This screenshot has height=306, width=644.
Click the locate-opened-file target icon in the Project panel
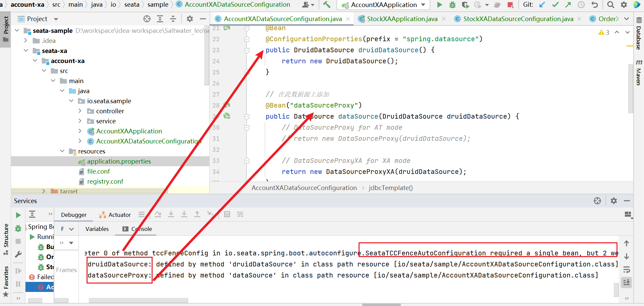(x=147, y=19)
